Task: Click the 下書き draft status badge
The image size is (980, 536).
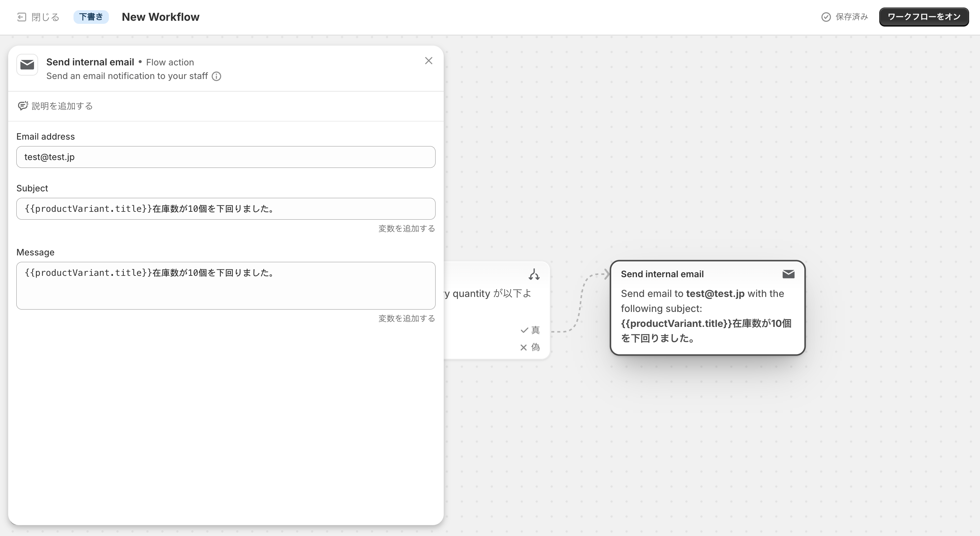Action: 91,17
